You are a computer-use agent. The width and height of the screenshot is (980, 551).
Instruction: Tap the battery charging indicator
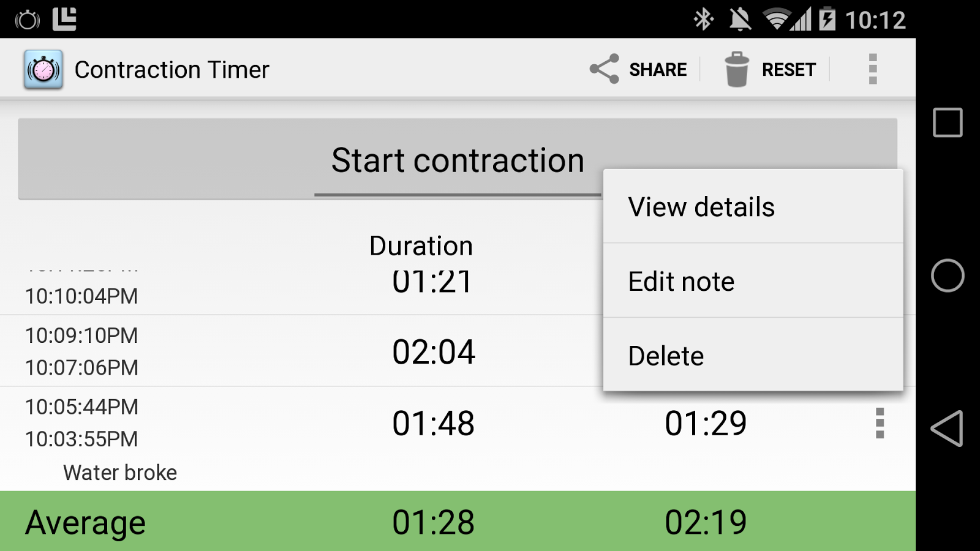point(828,19)
